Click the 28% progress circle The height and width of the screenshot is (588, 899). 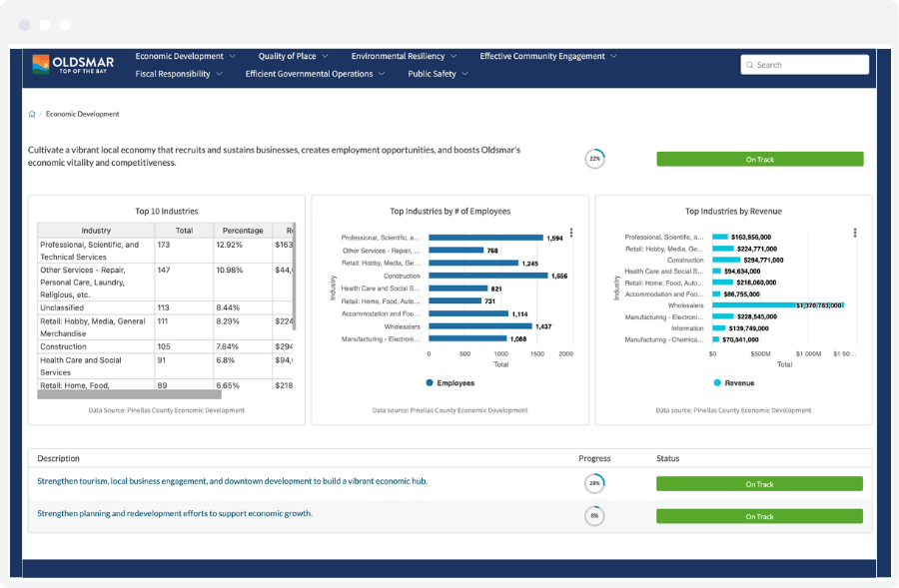coord(594,482)
